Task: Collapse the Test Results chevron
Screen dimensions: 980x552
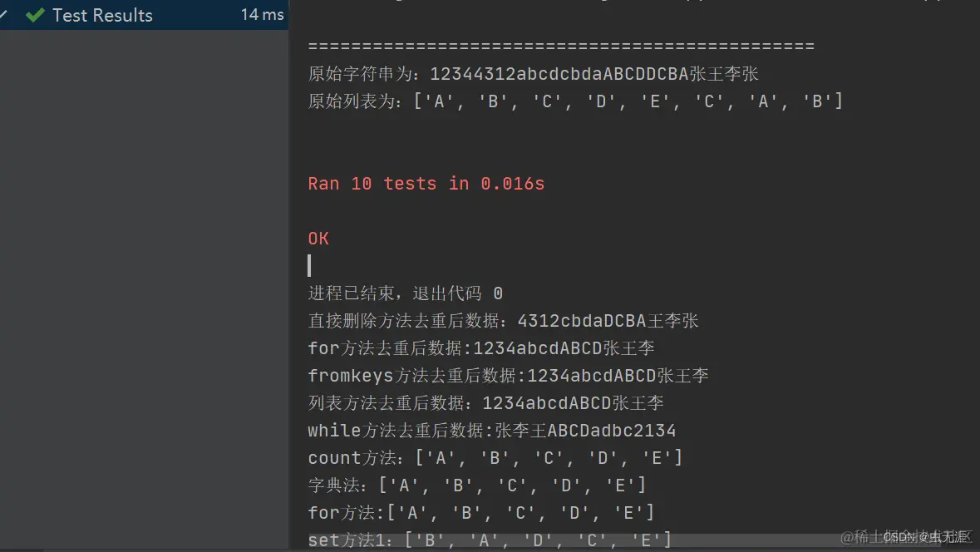Action: point(4,13)
